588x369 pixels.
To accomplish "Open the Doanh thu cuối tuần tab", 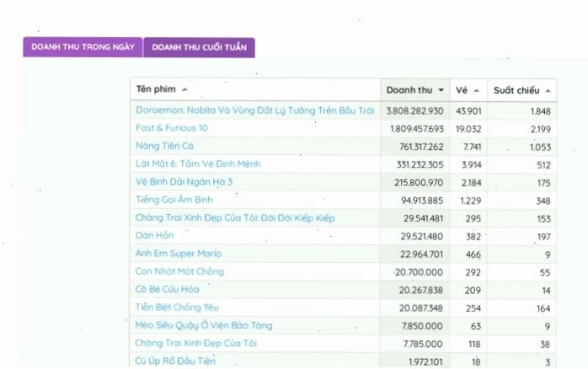I will pyautogui.click(x=199, y=48).
